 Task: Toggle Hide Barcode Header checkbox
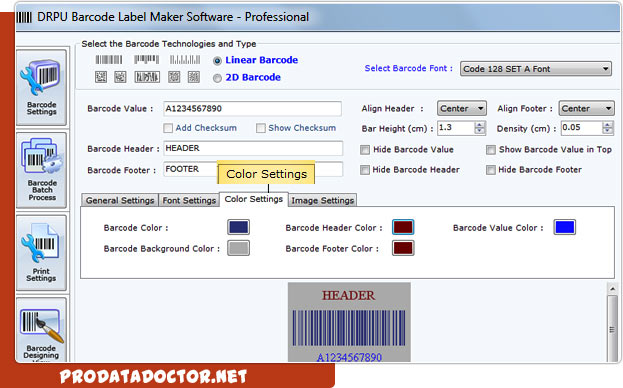365,170
